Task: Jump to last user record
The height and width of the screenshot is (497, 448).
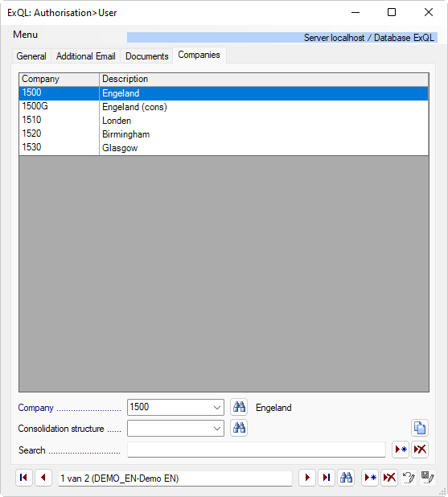Action: tap(327, 478)
